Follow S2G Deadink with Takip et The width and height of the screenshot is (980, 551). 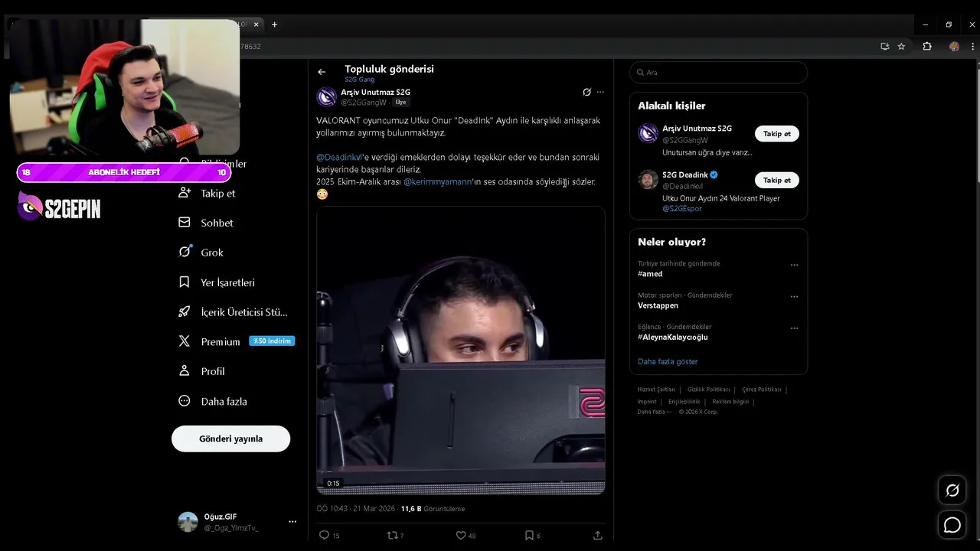click(x=776, y=180)
